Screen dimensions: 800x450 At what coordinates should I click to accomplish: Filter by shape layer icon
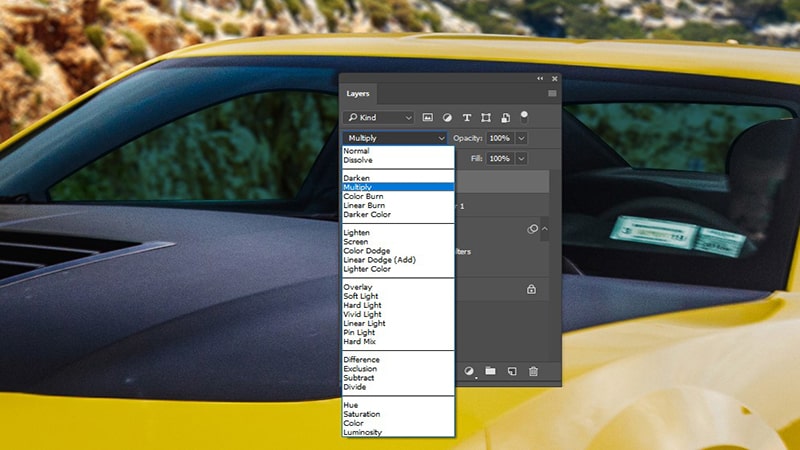486,117
